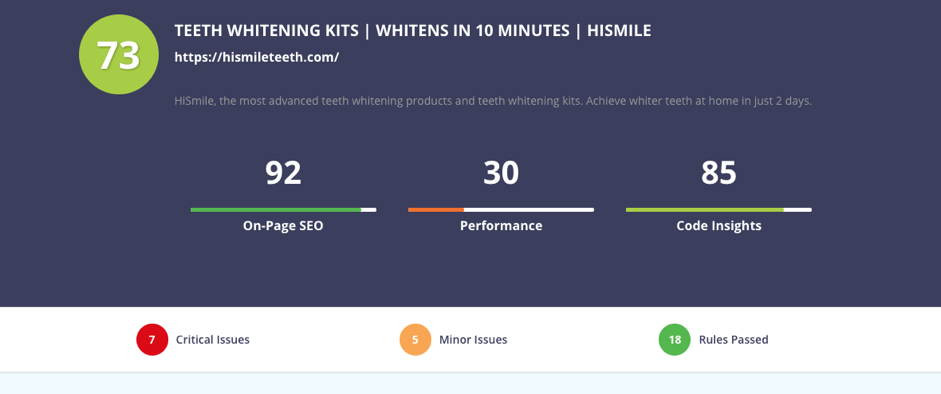This screenshot has height=394, width=941.
Task: Click the green overall score 73 circle
Action: click(x=119, y=55)
